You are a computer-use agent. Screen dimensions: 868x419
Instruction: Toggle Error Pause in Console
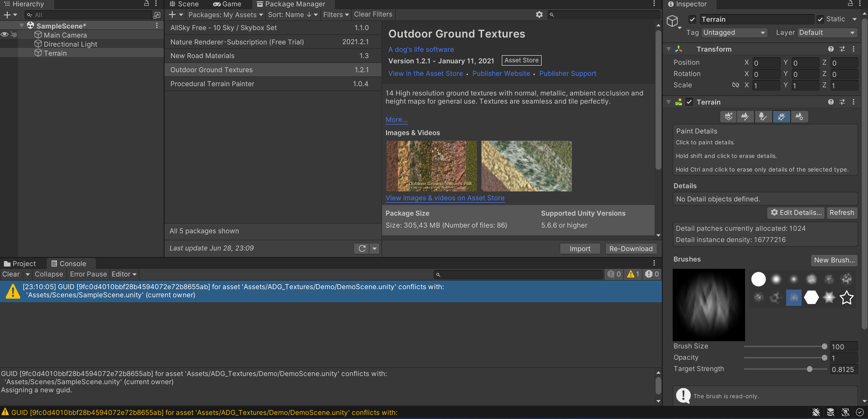click(89, 274)
